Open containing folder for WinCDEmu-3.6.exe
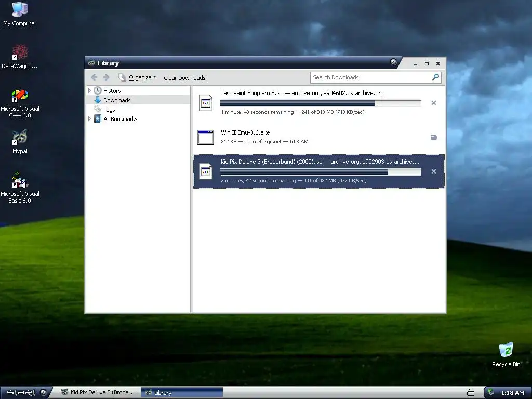 [434, 137]
